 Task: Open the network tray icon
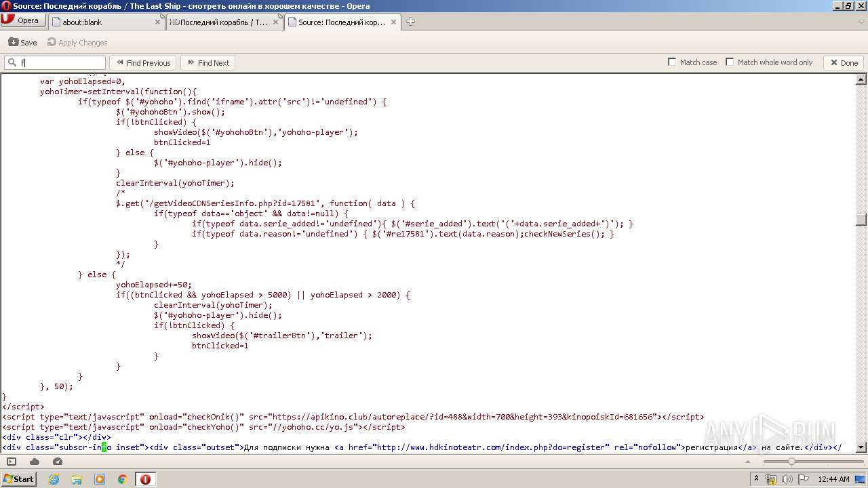pos(771,479)
